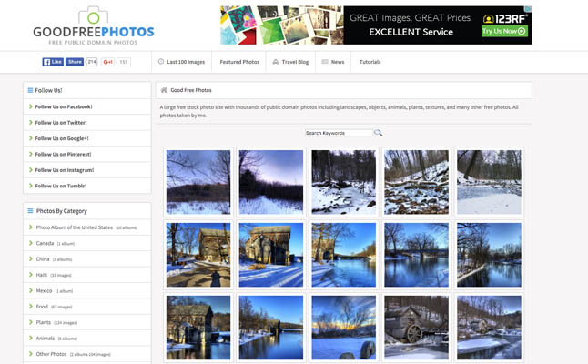Open Follow Us on Pinterest link

click(63, 154)
